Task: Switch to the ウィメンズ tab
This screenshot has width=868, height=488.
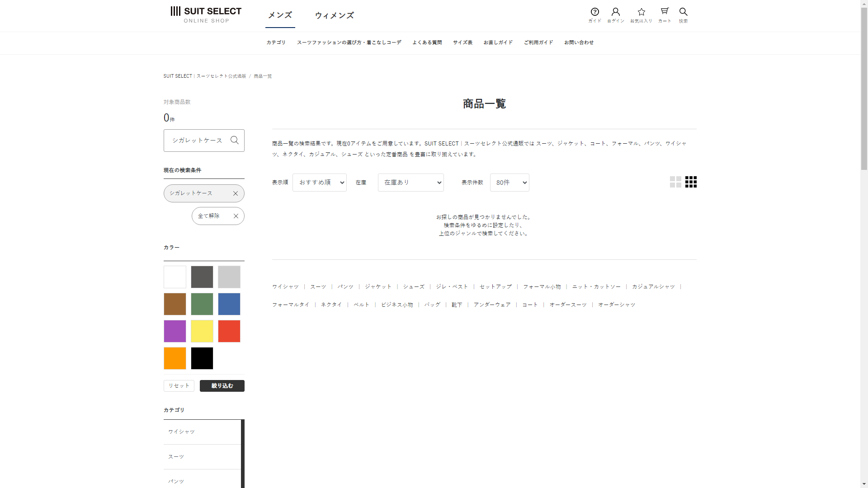Action: pyautogui.click(x=334, y=15)
